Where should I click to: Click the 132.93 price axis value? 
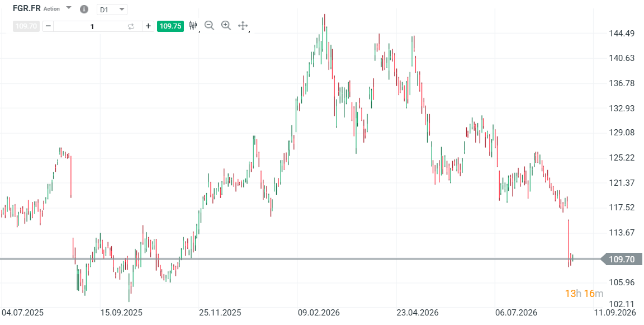(622, 108)
